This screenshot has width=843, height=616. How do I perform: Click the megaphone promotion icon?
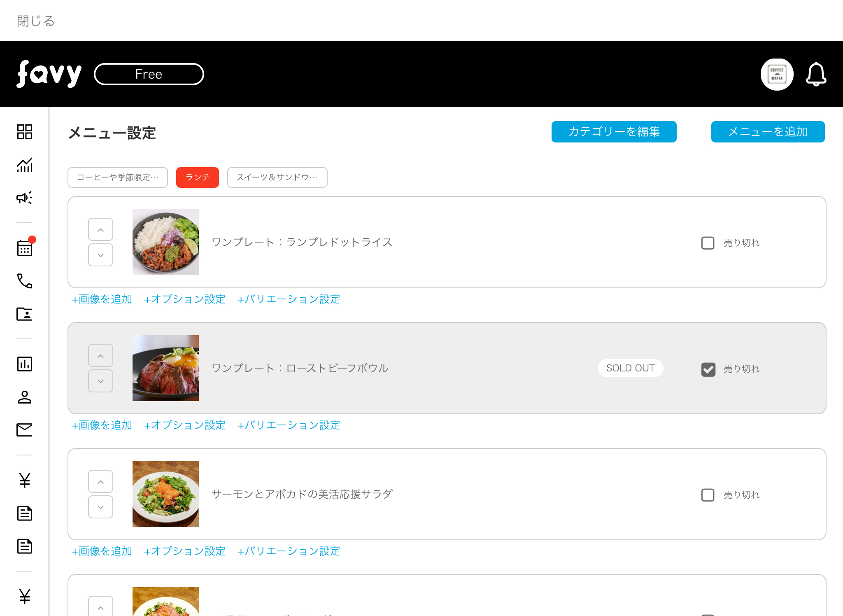click(25, 198)
